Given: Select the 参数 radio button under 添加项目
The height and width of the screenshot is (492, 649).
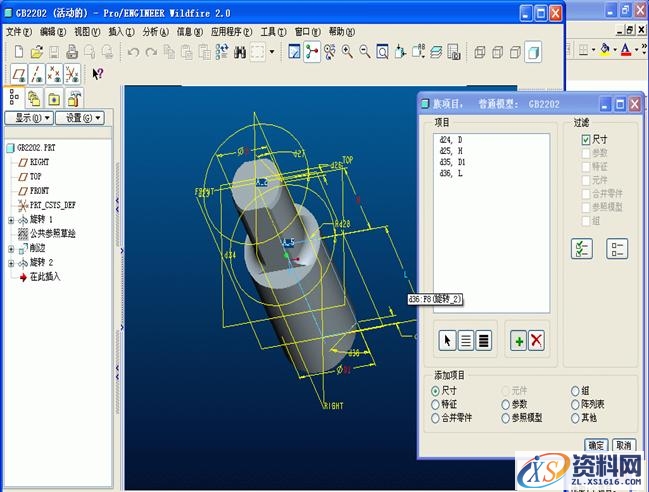Looking at the screenshot, I should coord(506,404).
